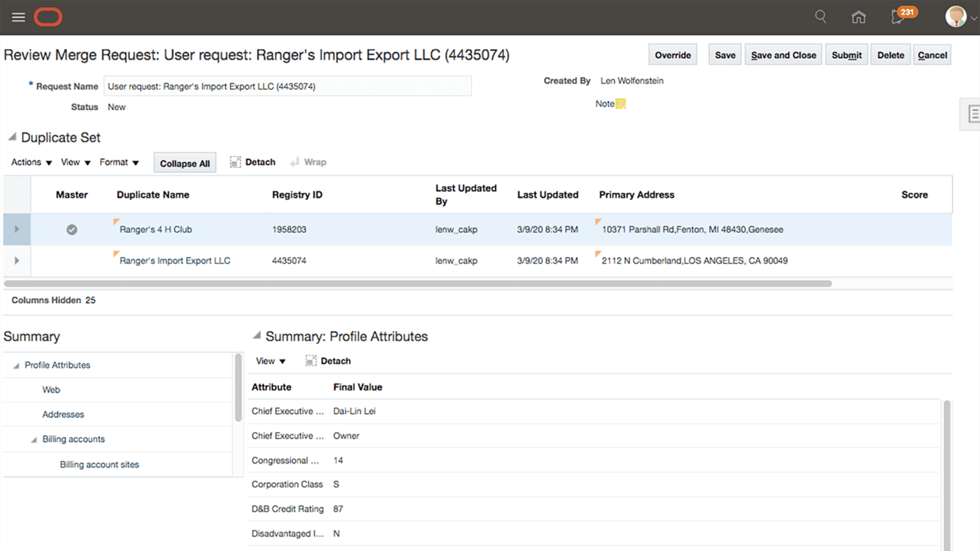This screenshot has width=980, height=551.
Task: Click the D&B Credit Rating attribute row
Action: point(594,509)
